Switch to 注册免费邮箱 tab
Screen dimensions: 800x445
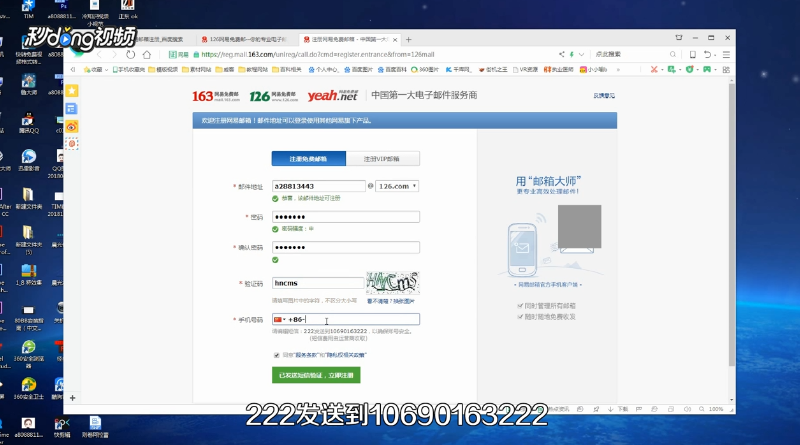click(x=309, y=159)
